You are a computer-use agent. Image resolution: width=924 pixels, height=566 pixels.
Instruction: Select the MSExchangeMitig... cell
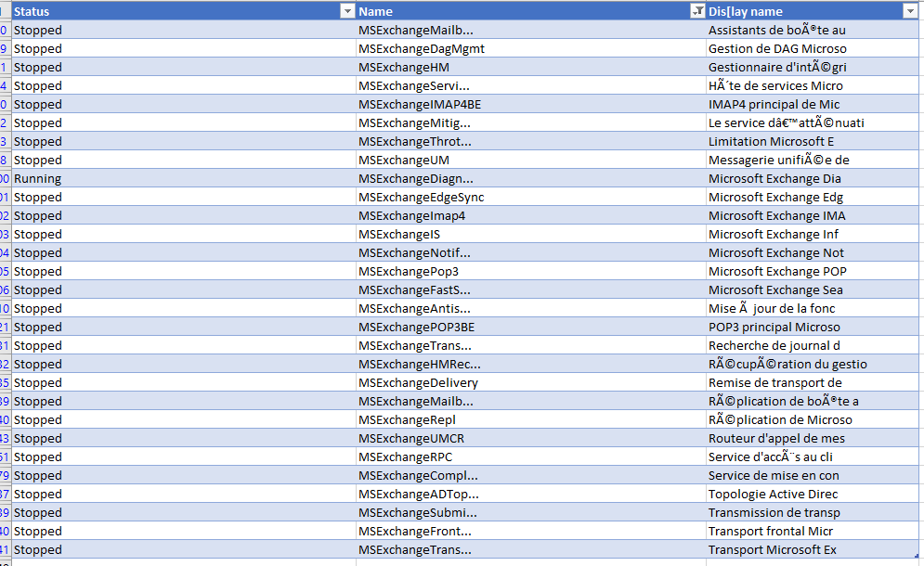coord(531,122)
